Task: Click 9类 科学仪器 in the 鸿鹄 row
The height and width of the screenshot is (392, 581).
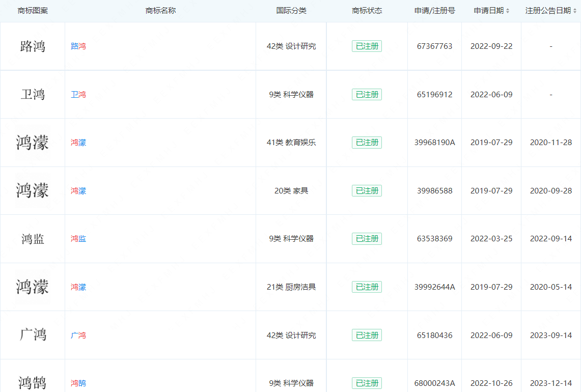Action: pyautogui.click(x=291, y=383)
